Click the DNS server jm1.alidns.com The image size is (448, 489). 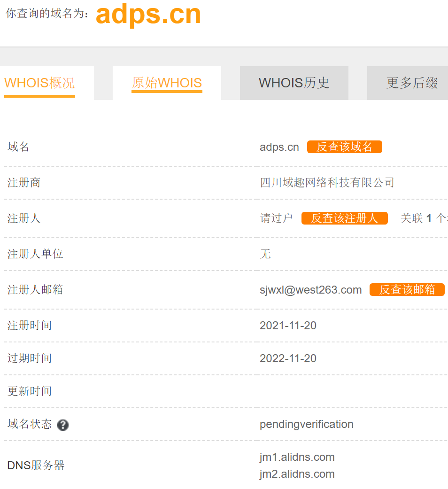coord(297,457)
